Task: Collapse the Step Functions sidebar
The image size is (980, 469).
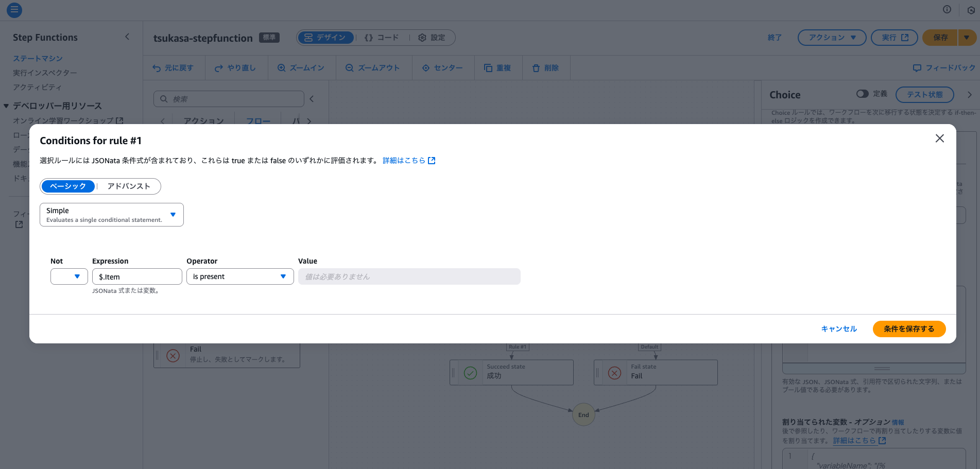Action: pos(127,37)
